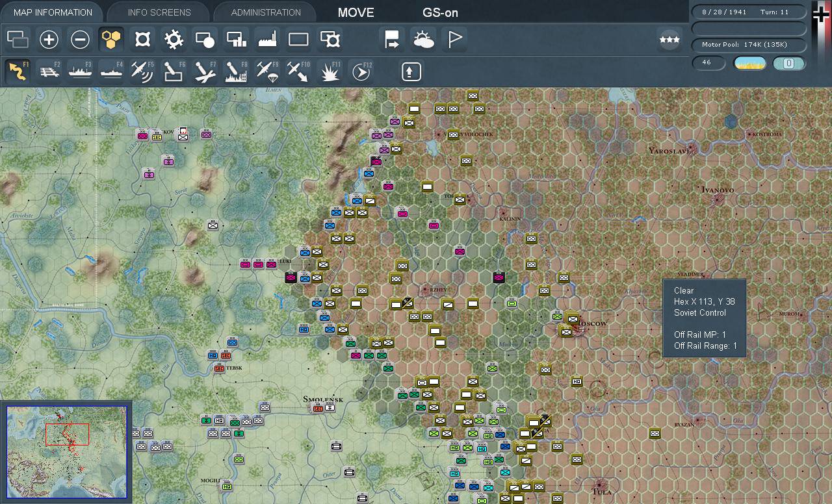This screenshot has height=504, width=832.
Task: Click the Off Rail Range: 1 tooltip line
Action: click(x=705, y=346)
